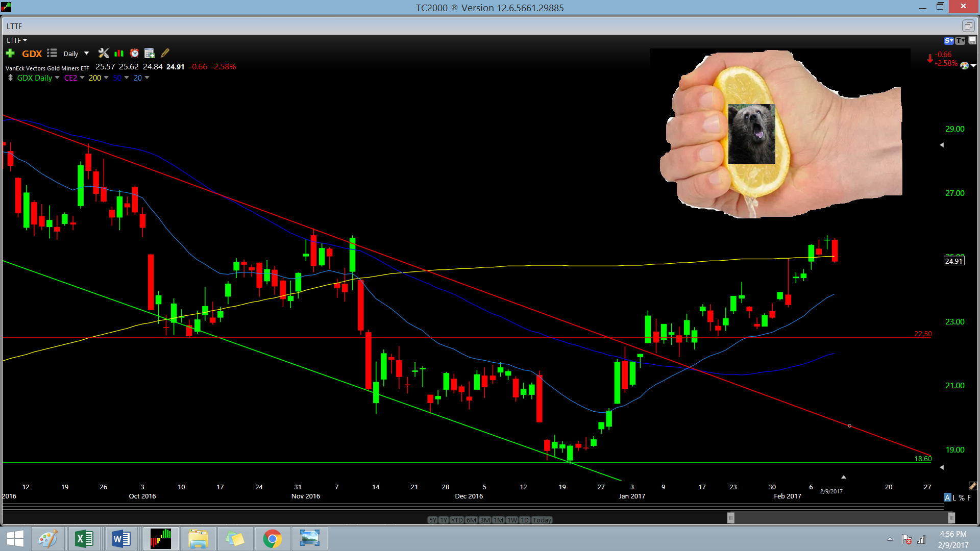
Task: Set zoom range to 3M
Action: click(485, 520)
